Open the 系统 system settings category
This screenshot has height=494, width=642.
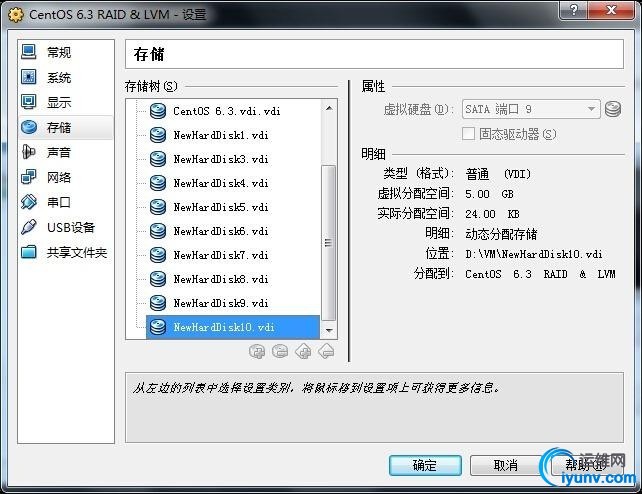click(x=66, y=77)
